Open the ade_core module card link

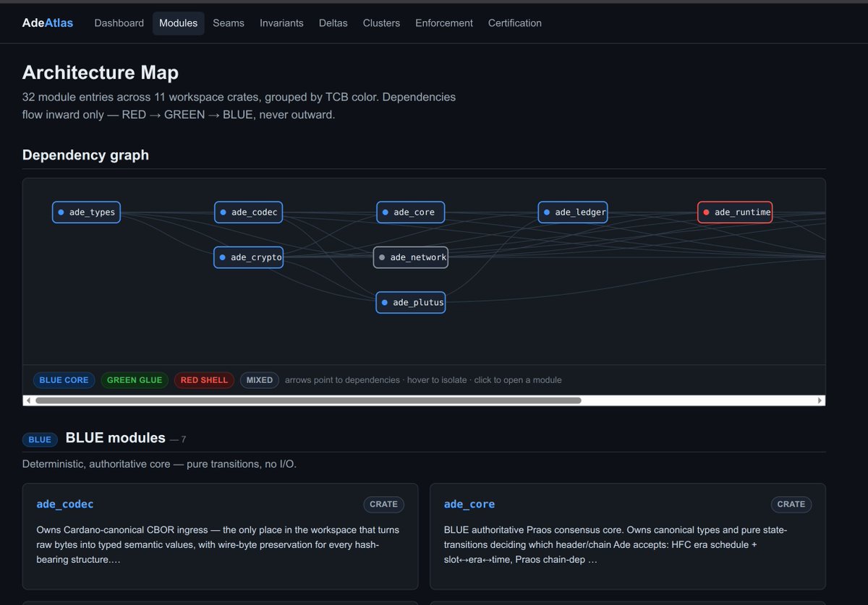pyautogui.click(x=469, y=505)
